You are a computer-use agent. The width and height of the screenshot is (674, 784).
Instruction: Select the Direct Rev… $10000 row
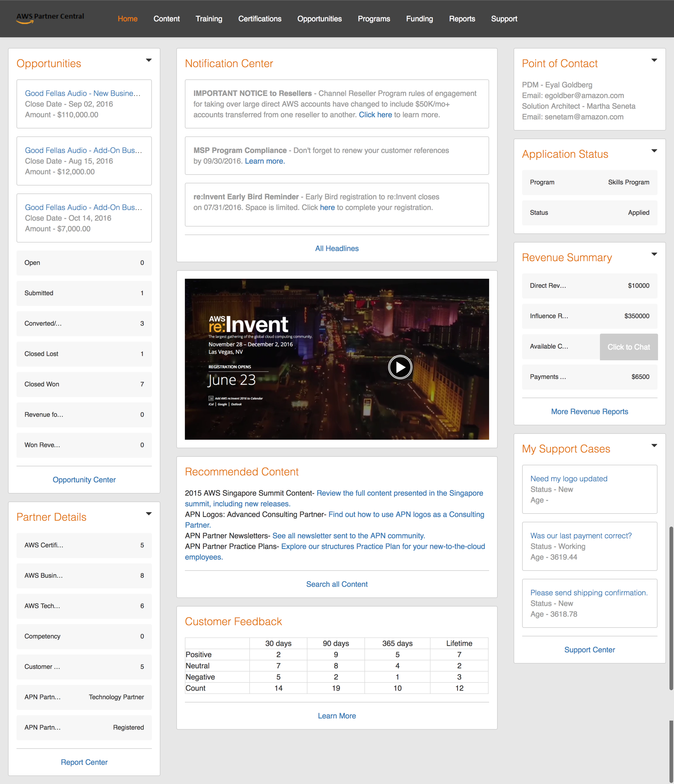(x=589, y=286)
